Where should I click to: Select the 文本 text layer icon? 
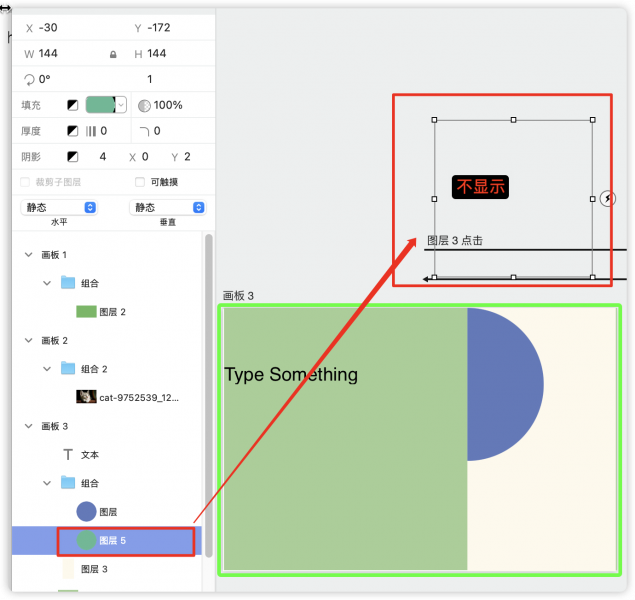tap(68, 454)
